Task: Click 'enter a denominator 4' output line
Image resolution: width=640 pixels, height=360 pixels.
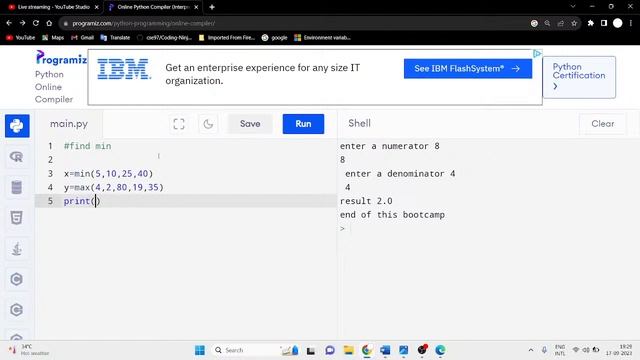Action: coord(400,173)
